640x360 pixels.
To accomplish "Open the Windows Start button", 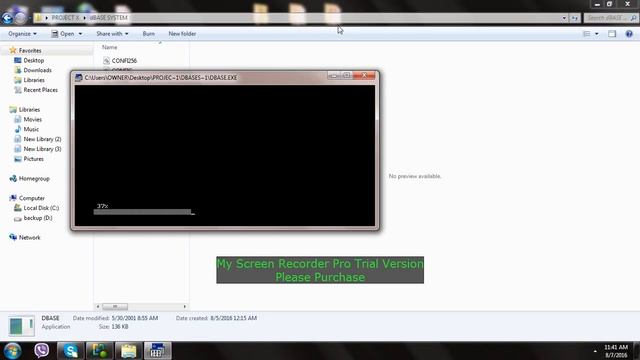I will (12, 351).
